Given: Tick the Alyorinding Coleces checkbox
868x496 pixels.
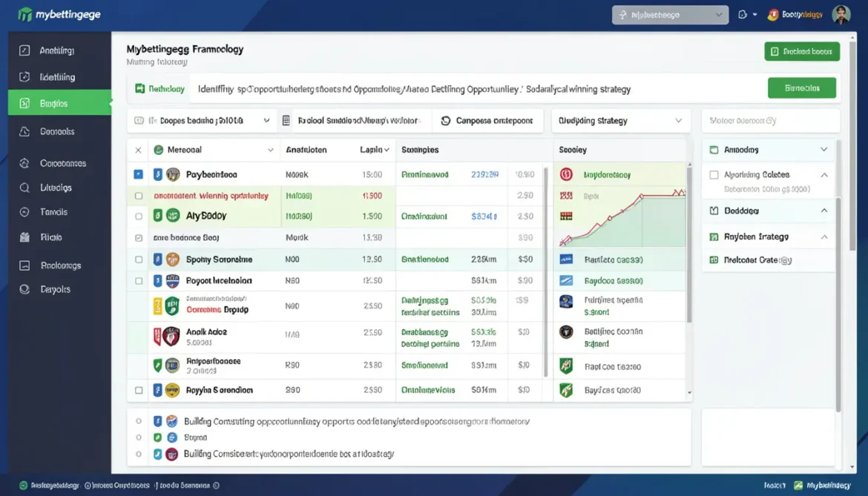Looking at the screenshot, I should pyautogui.click(x=714, y=175).
